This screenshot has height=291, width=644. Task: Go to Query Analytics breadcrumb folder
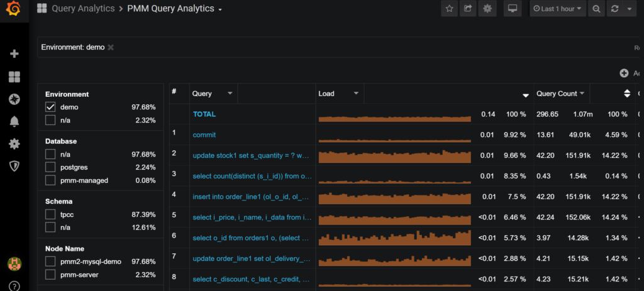(82, 9)
